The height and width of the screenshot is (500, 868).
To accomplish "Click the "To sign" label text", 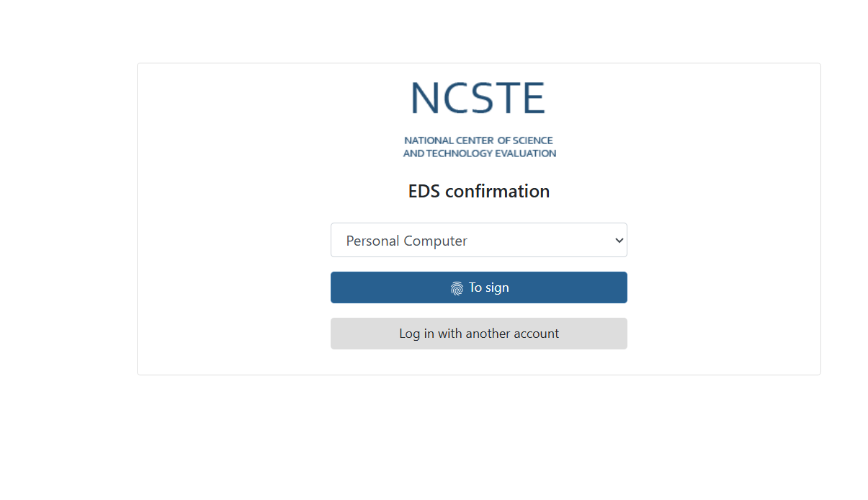I will (488, 287).
